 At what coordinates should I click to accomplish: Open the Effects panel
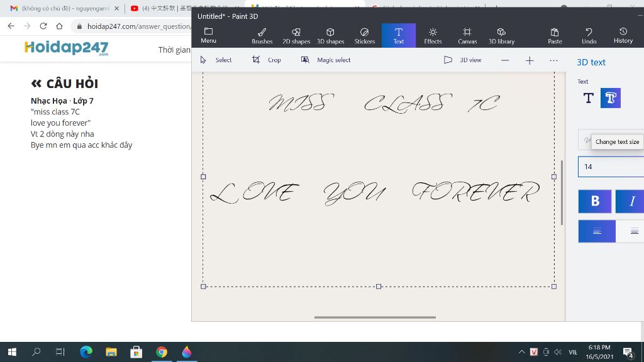[x=433, y=36]
